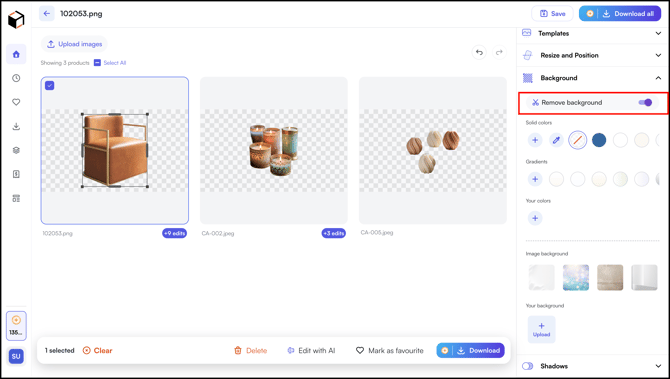Click Save button
Viewport: 670px width, 379px height.
click(x=552, y=14)
